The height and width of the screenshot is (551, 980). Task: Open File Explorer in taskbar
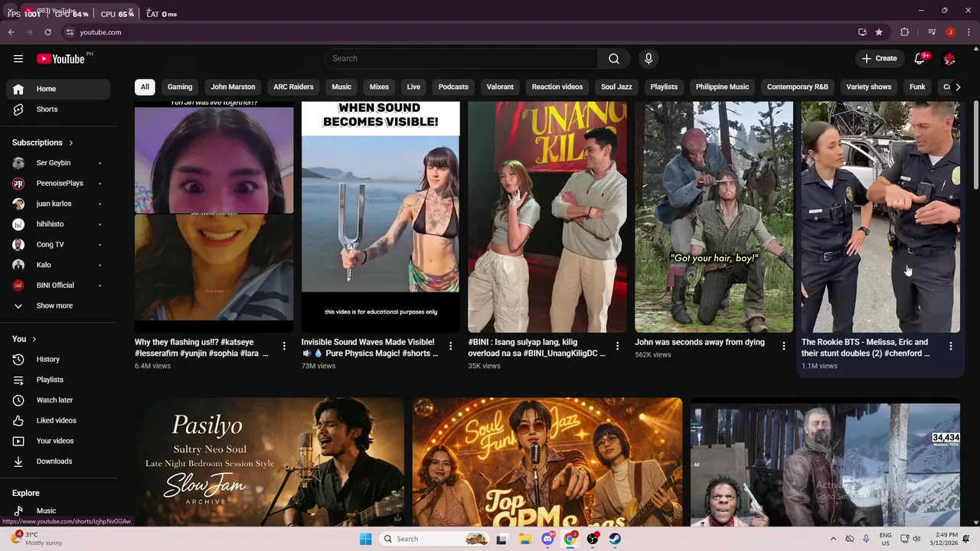point(525,539)
